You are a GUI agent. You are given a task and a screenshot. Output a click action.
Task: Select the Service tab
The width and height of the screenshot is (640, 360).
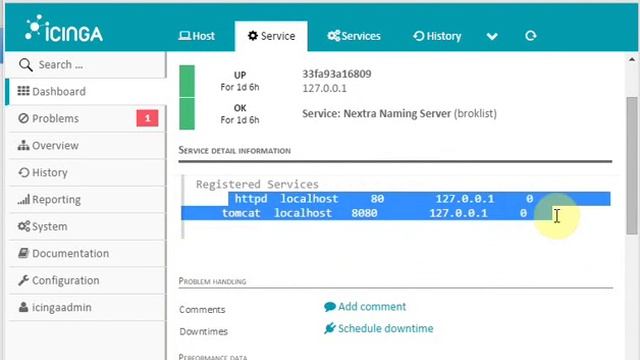pyautogui.click(x=271, y=36)
